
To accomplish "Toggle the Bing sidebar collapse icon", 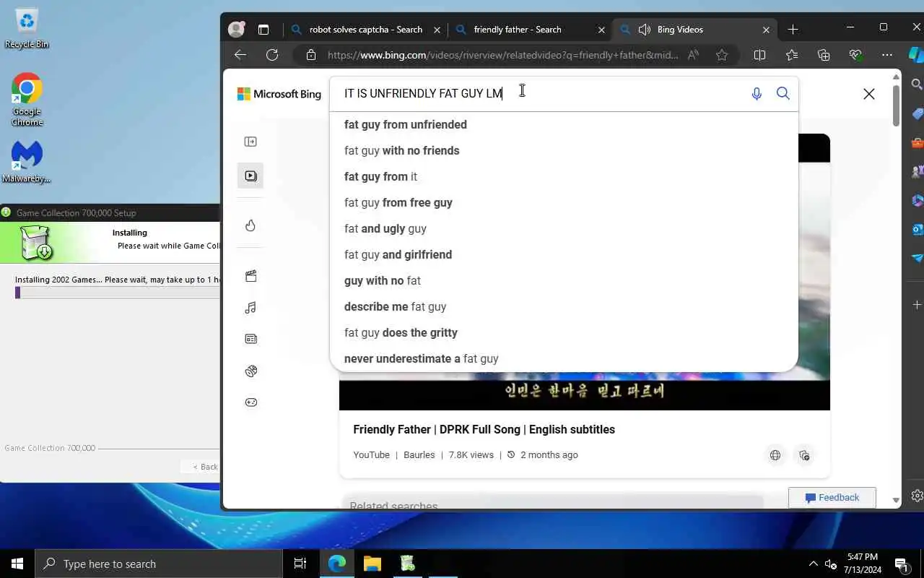I will 250,142.
